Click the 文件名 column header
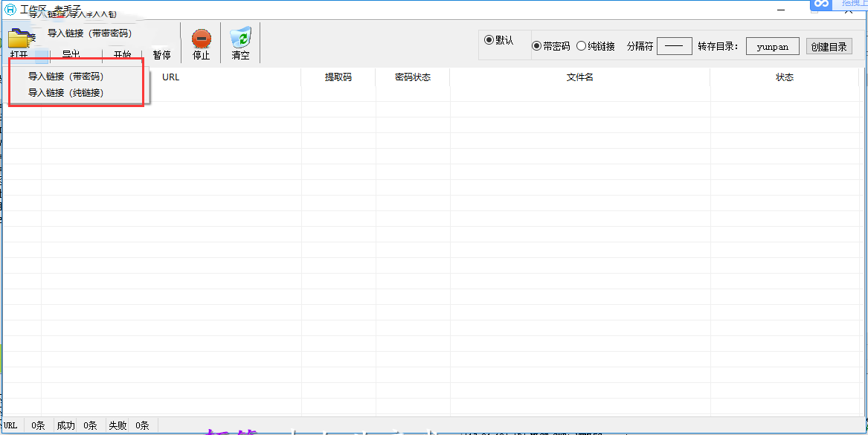Screen dimensions: 868x435 click(x=580, y=77)
